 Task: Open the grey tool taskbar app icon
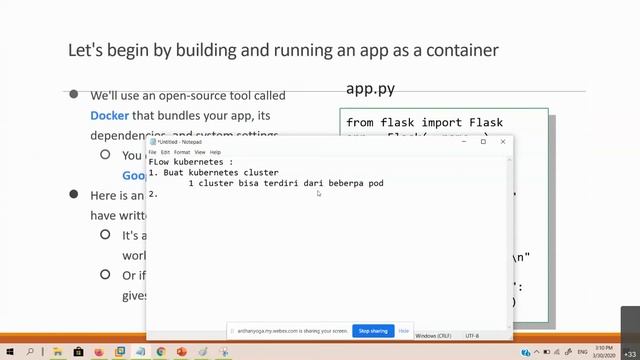click(x=203, y=352)
